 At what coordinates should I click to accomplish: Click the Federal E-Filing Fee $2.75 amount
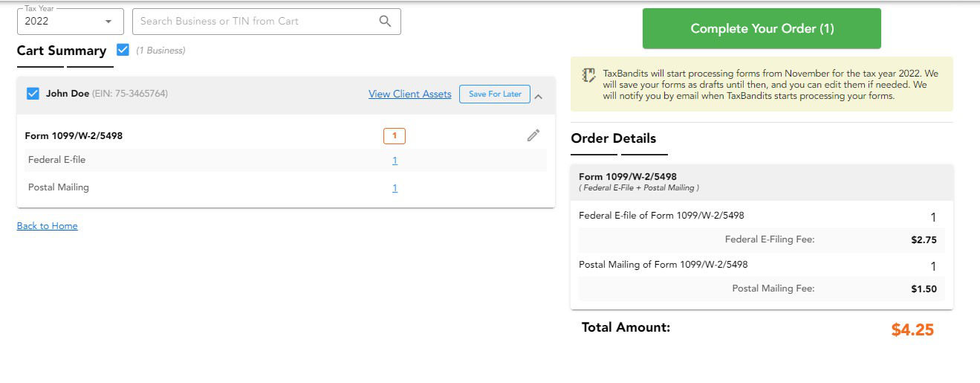[x=924, y=239]
